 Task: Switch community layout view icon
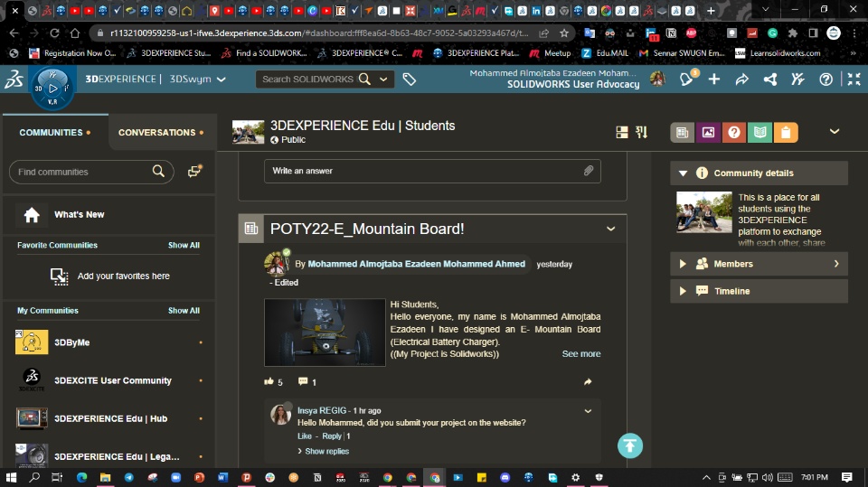(x=622, y=132)
